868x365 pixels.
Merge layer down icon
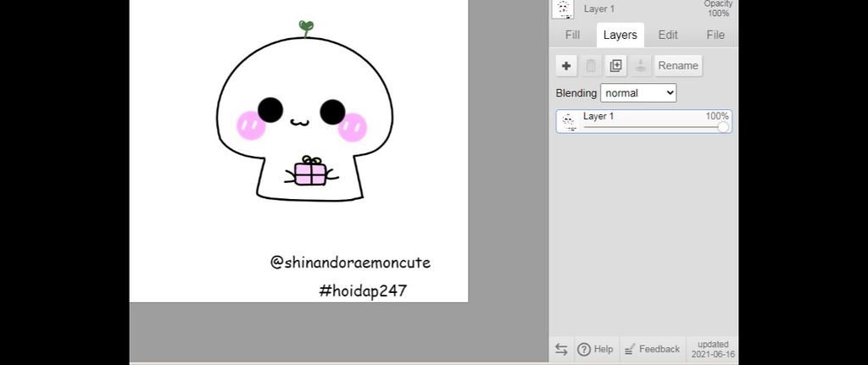click(641, 66)
